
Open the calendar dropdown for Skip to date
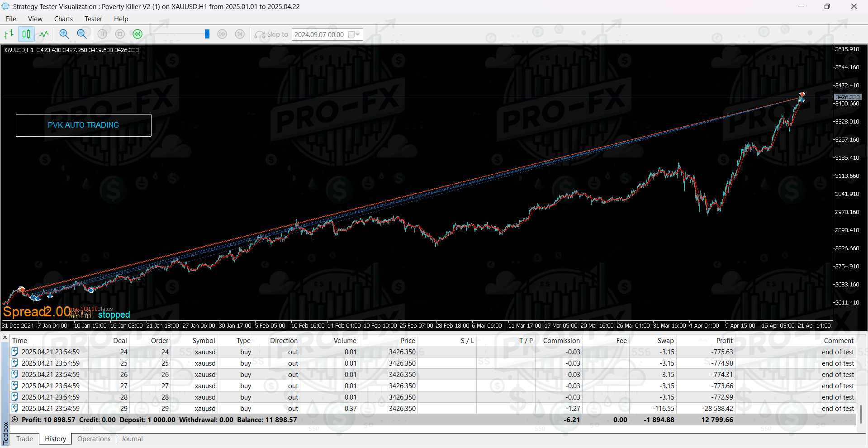356,34
